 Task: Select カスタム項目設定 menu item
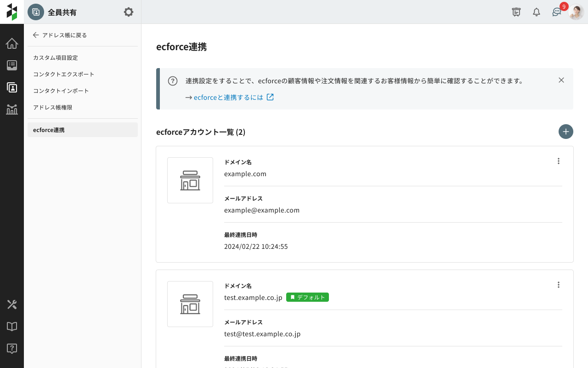coord(56,57)
